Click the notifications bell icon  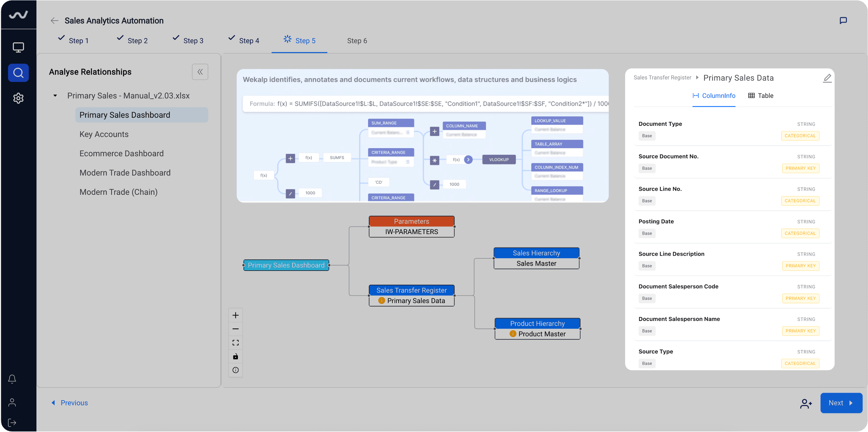coord(12,379)
